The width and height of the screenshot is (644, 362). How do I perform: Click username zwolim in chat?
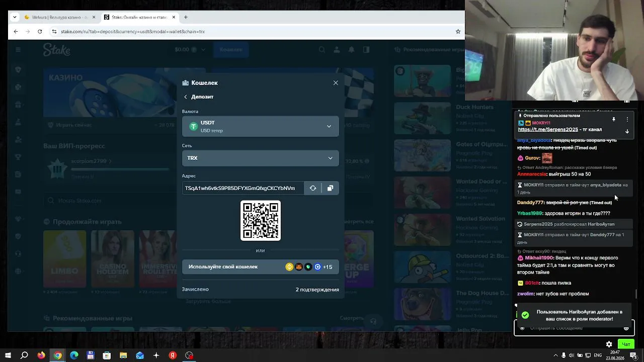(525, 294)
